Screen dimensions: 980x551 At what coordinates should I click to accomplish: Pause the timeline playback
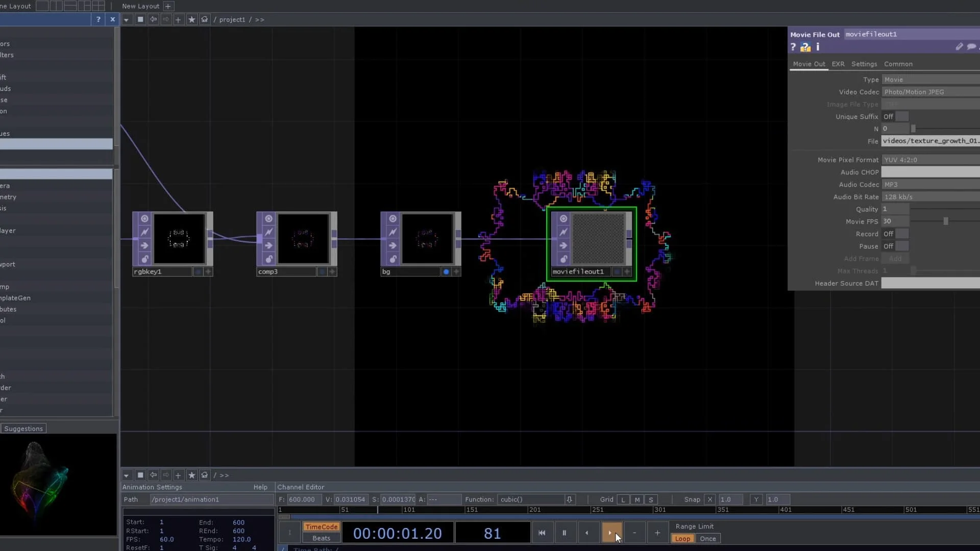pos(564,533)
